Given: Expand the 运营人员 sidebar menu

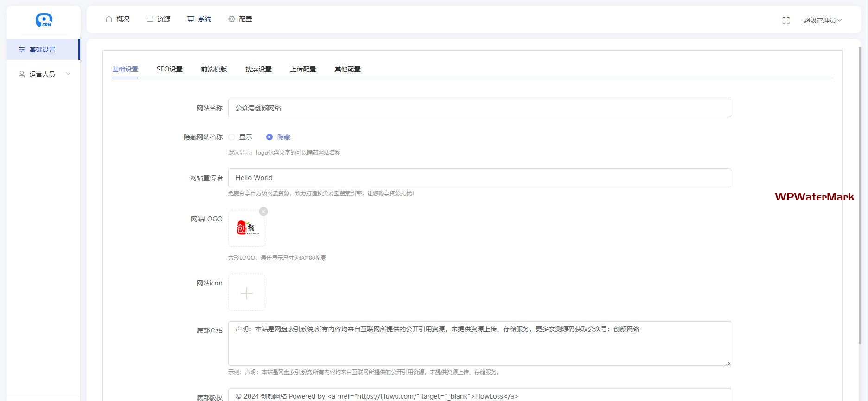Looking at the screenshot, I should 44,74.
